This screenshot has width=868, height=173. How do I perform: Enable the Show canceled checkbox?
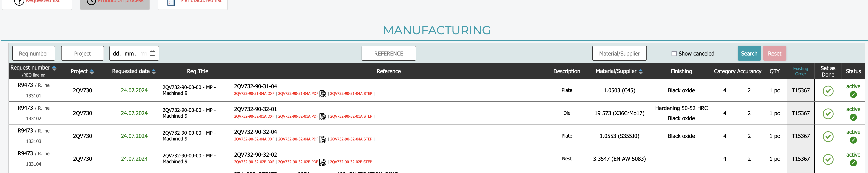[x=674, y=54]
